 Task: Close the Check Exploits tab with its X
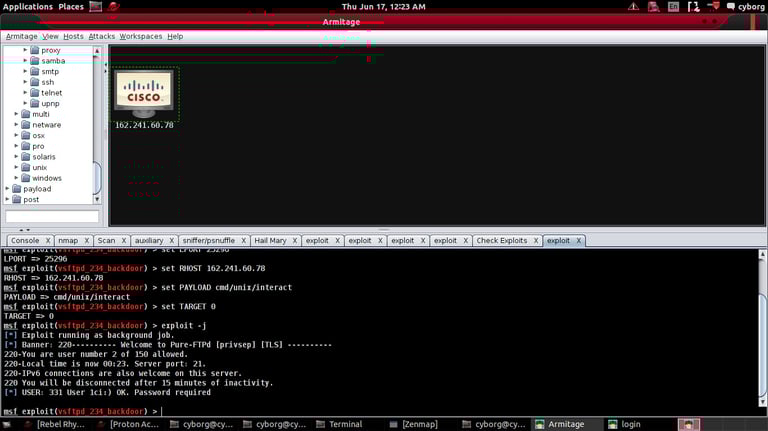coord(536,240)
